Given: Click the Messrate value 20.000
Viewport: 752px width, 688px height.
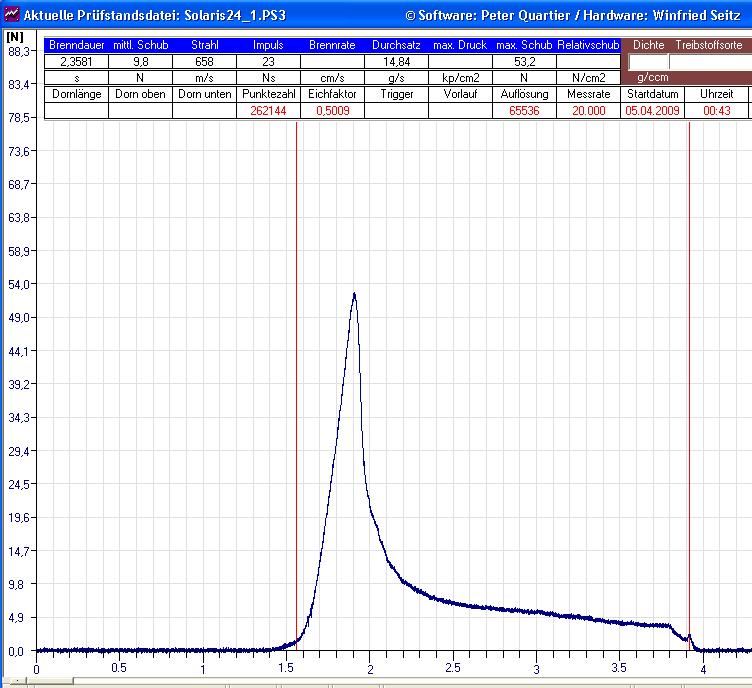Looking at the screenshot, I should coord(588,111).
